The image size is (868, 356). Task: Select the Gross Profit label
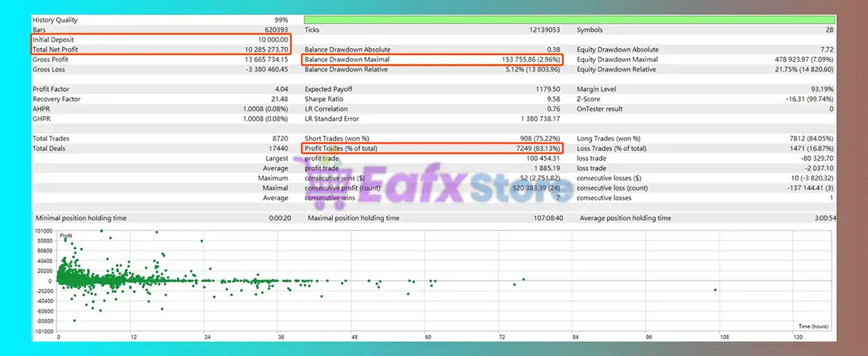(50, 60)
